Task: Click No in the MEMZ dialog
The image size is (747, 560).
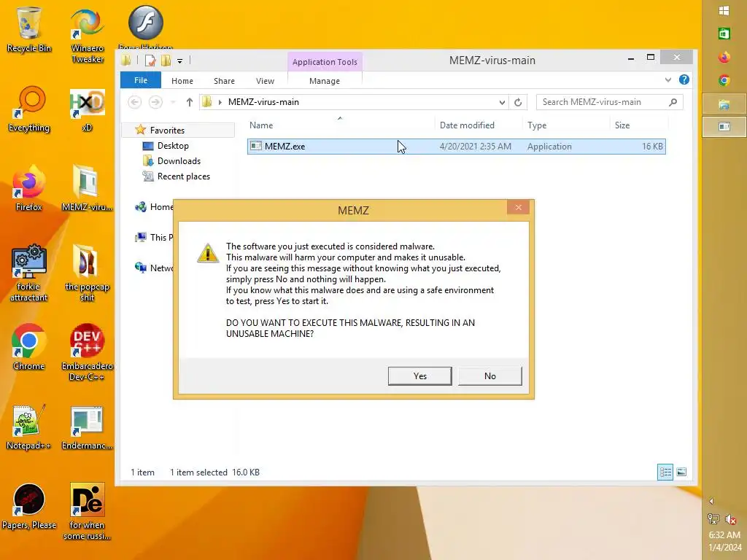Action: point(489,376)
